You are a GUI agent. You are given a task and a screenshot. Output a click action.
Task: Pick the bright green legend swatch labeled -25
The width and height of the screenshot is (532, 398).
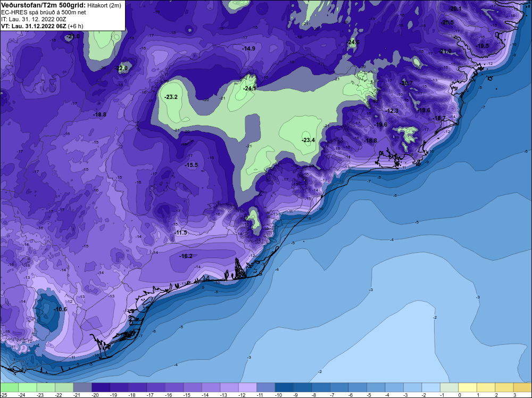click(9, 387)
